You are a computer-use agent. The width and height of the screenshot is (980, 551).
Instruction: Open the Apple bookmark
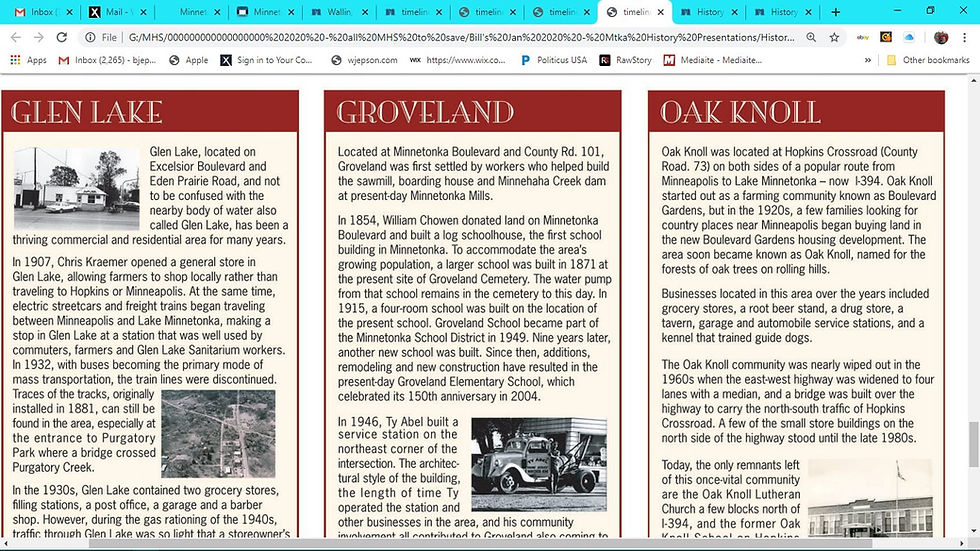[x=189, y=60]
